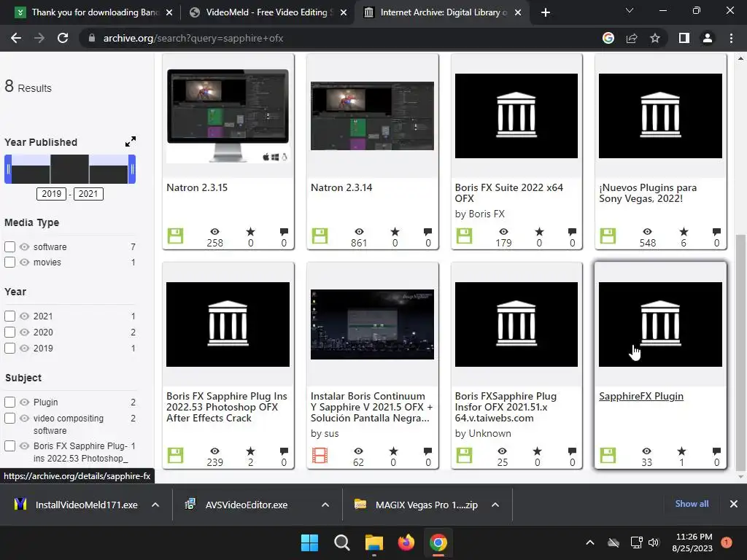Toggle eye icon next to Plugin subject

tap(25, 402)
